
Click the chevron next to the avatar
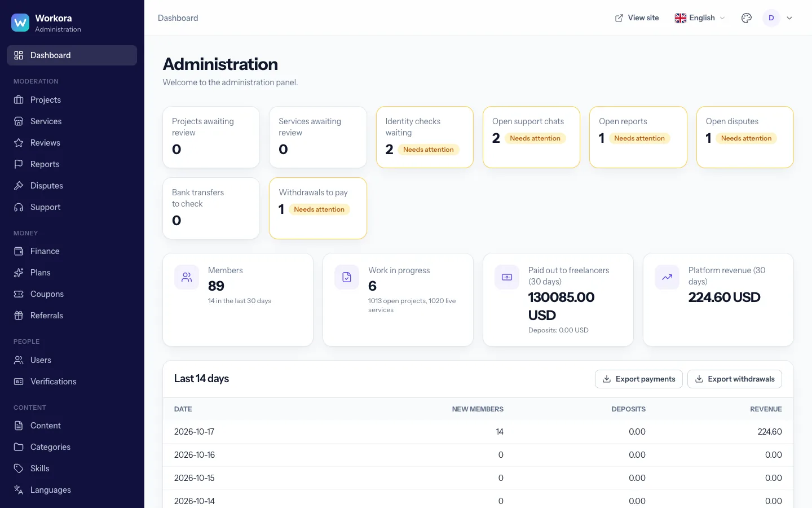[789, 18]
